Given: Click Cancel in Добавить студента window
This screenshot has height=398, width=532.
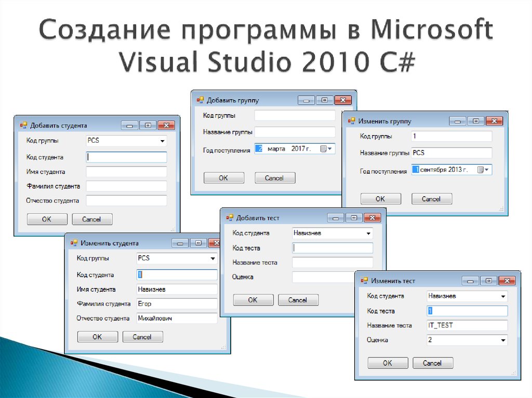Looking at the screenshot, I should pyautogui.click(x=92, y=219).
